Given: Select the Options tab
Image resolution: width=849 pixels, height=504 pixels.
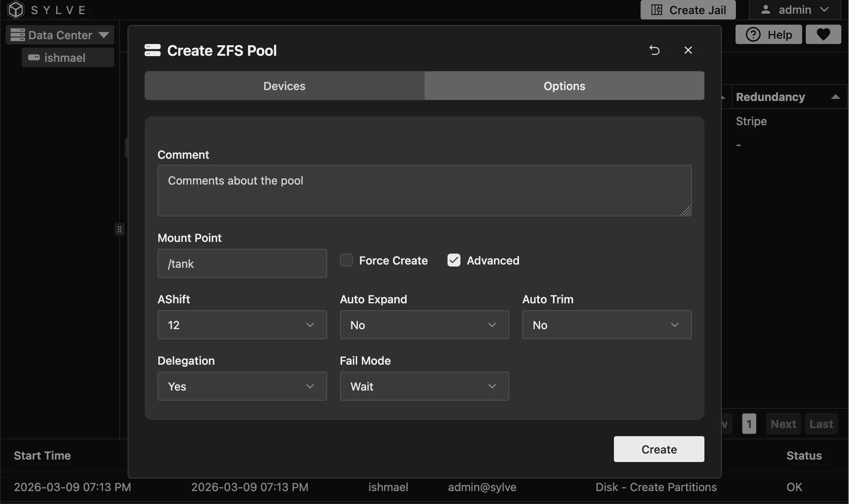Looking at the screenshot, I should click(563, 86).
